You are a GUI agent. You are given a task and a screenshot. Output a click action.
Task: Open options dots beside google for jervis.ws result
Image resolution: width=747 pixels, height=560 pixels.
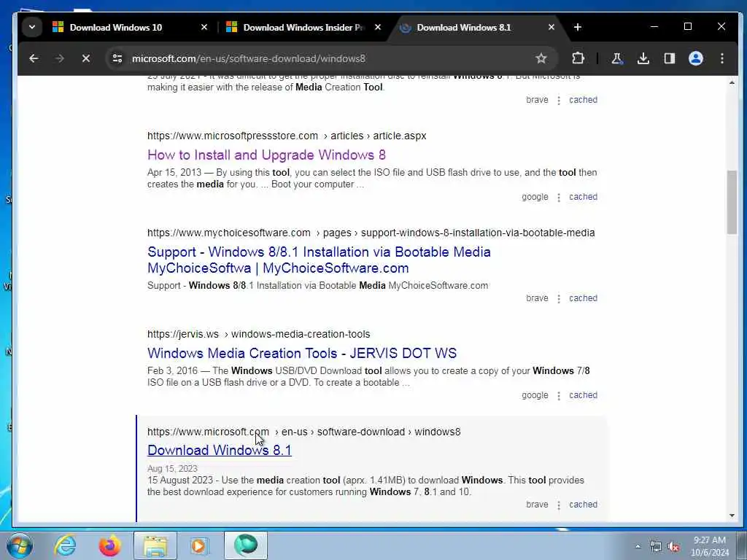(559, 396)
